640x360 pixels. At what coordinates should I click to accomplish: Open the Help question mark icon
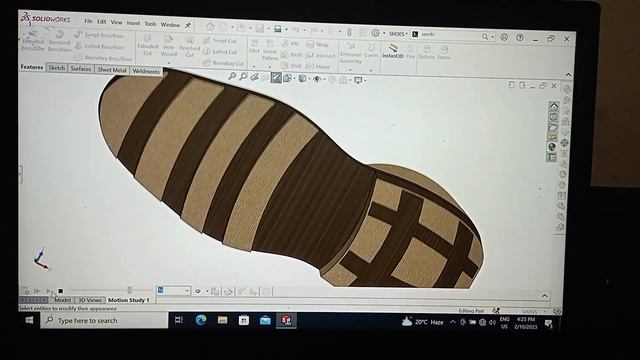[x=520, y=38]
